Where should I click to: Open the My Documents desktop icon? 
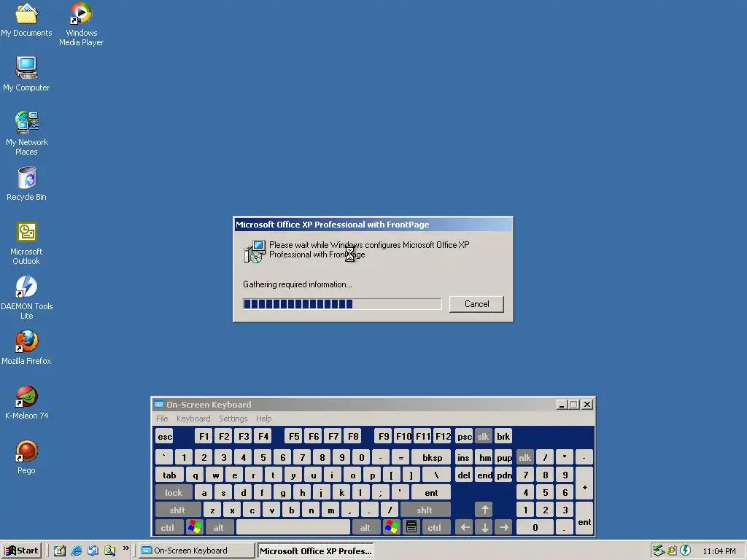pos(26,20)
